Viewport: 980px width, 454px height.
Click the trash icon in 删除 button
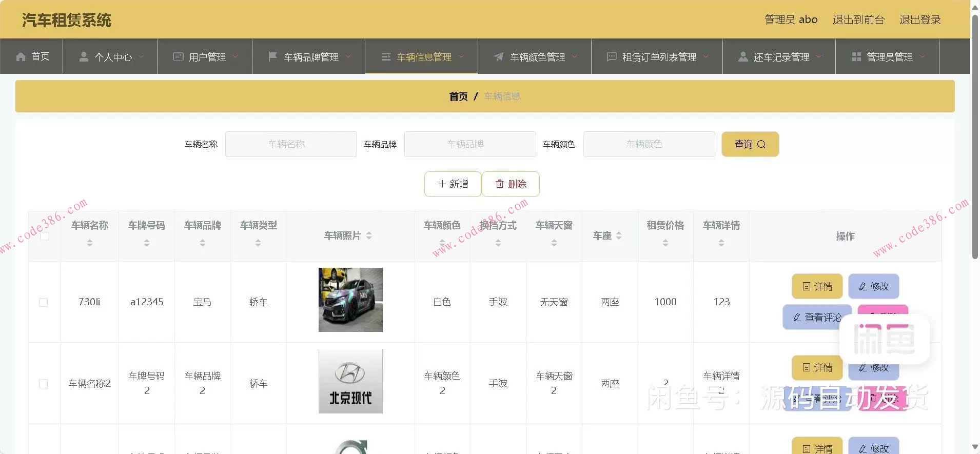[499, 184]
